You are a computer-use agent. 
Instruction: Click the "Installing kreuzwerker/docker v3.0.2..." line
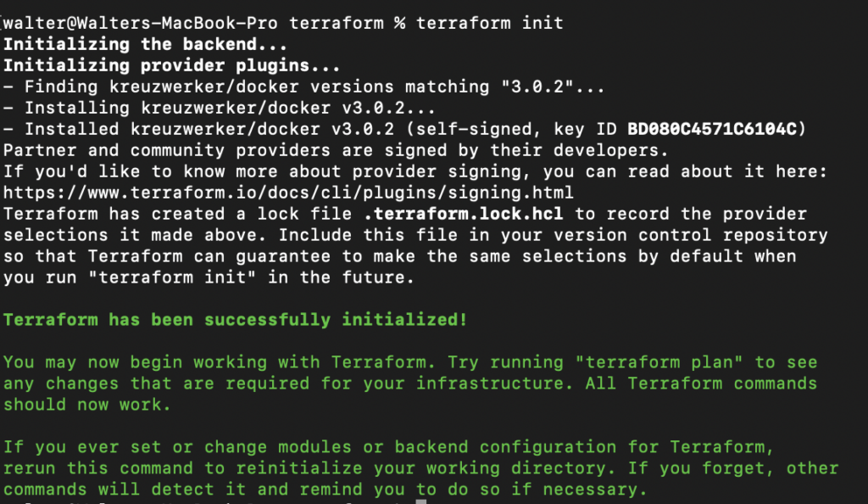[x=220, y=108]
